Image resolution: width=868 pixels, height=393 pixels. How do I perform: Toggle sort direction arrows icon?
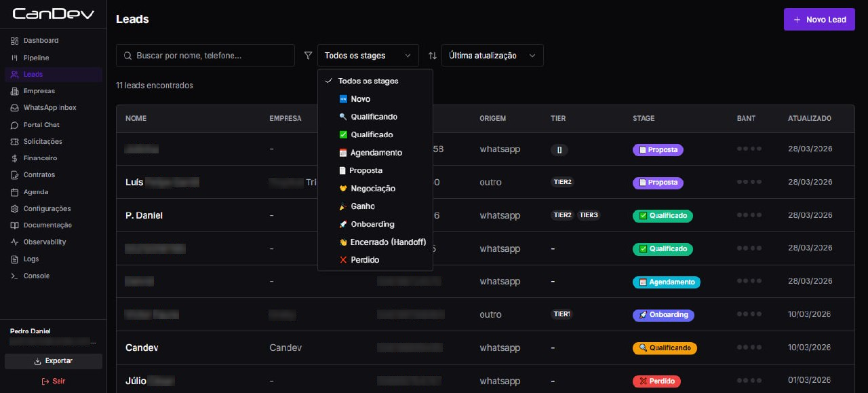tap(432, 56)
